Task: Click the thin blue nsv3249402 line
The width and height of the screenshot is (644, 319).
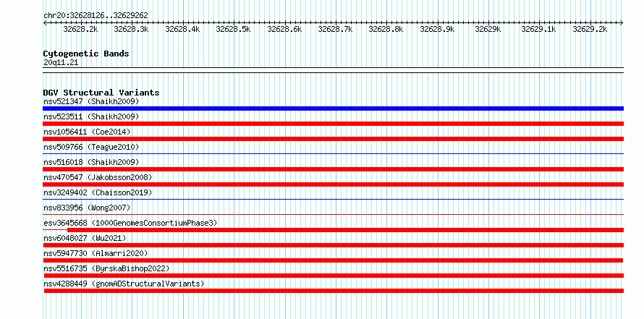Action: click(x=333, y=199)
